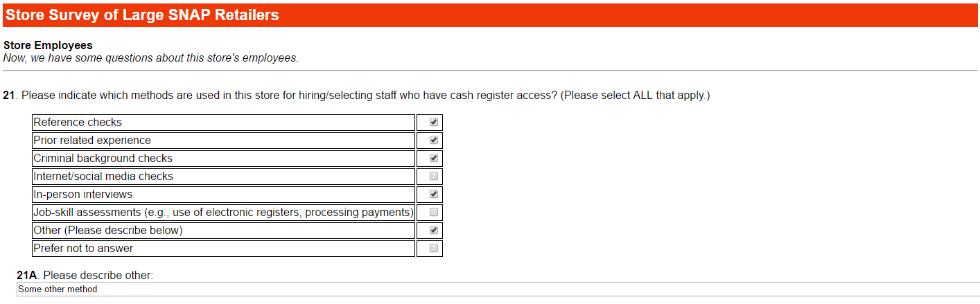Viewport: 980px width, 304px height.
Task: Click the 'Criminal background checks' label text
Action: coord(103,159)
